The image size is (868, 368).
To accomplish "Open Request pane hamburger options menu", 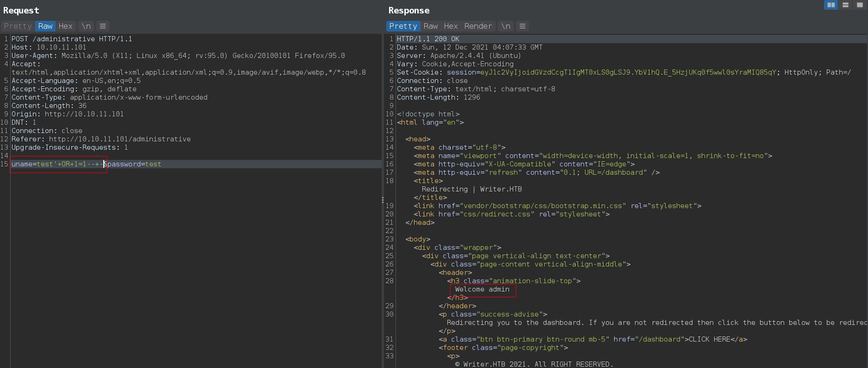I will tap(103, 26).
